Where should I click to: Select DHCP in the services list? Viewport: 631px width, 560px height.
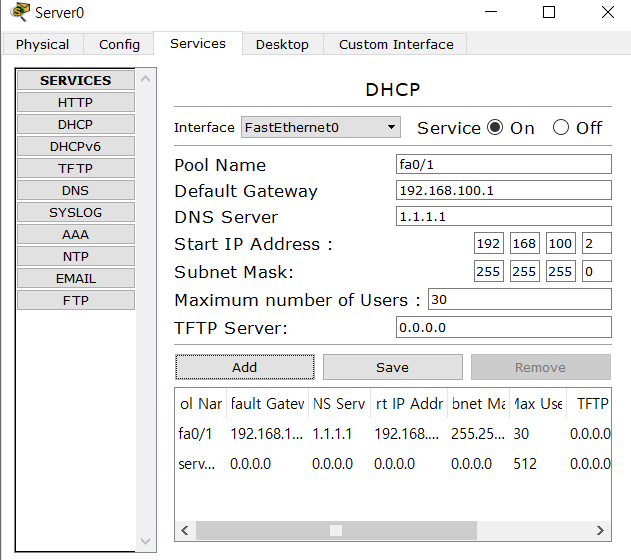[76, 124]
